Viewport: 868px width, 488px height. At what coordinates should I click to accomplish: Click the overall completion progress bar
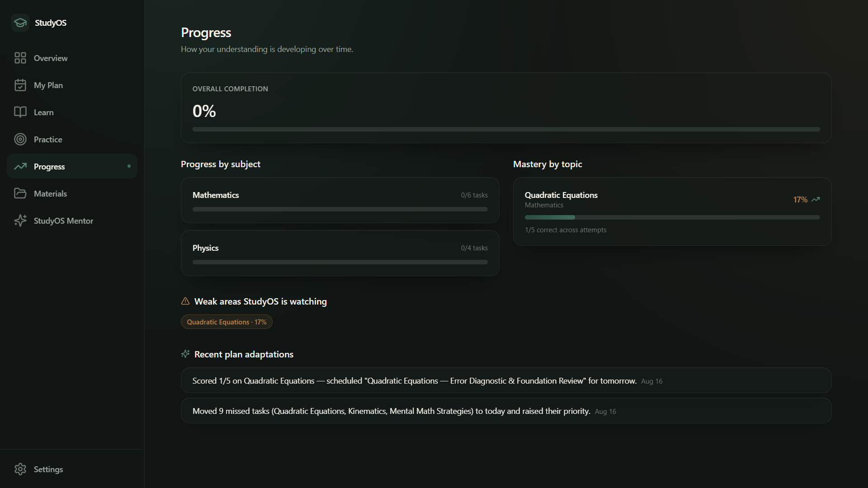(x=506, y=129)
